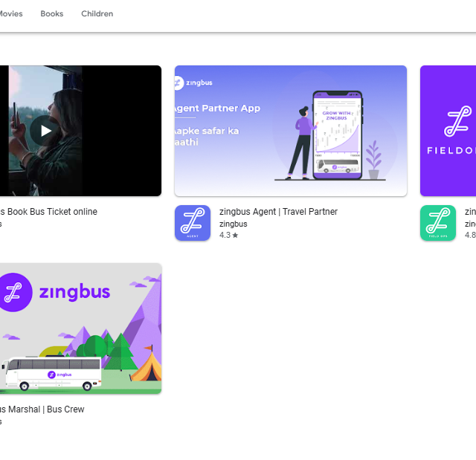The width and height of the screenshot is (476, 460).
Task: Select the Children tab
Action: (97, 13)
